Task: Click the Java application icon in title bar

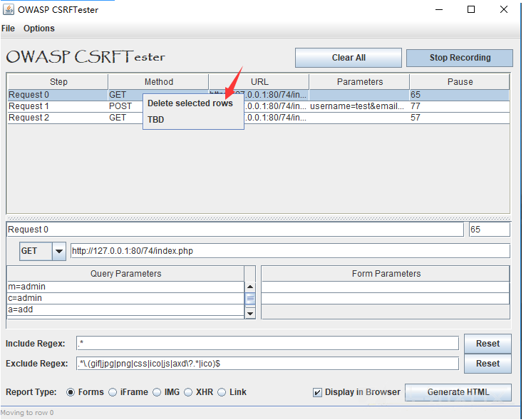Action: coord(9,9)
